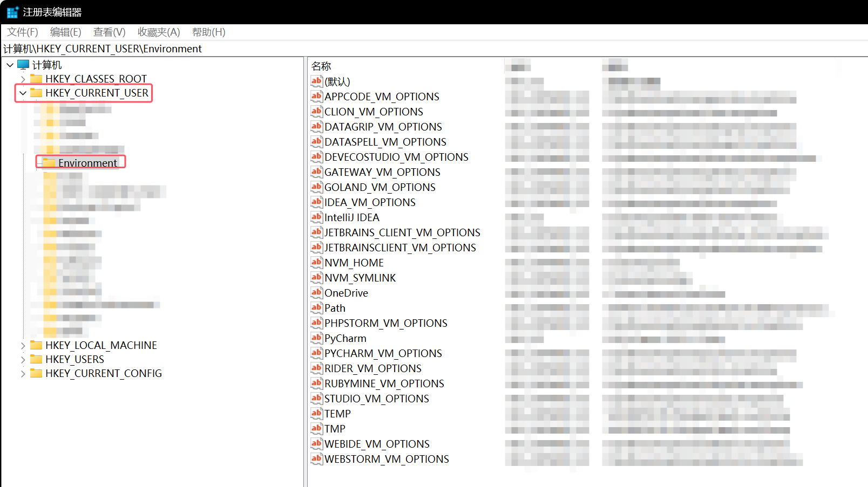Viewport: 868px width, 487px height.
Task: Click the string icon beside NVM_HOME
Action: pos(317,263)
